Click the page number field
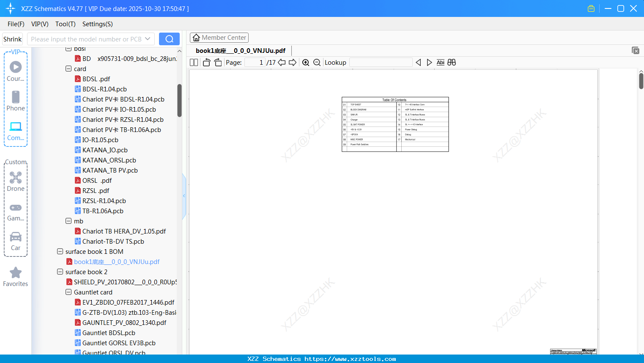644x363 pixels. click(255, 63)
